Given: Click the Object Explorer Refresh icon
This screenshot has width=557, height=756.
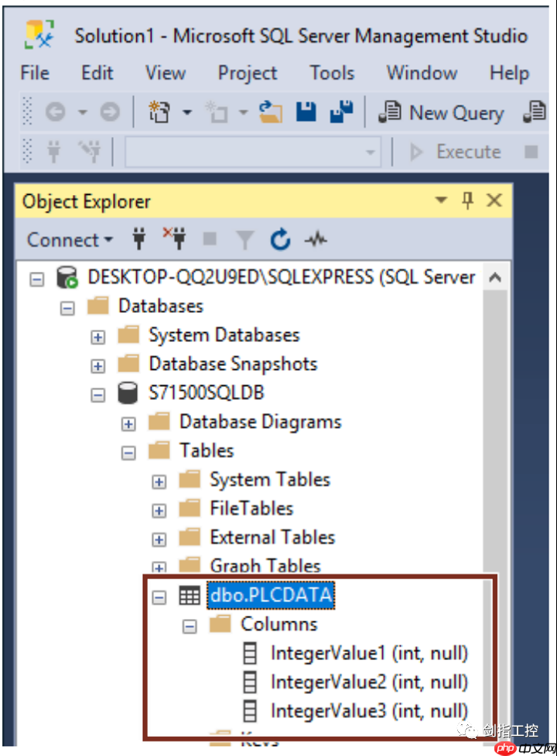Looking at the screenshot, I should tap(280, 239).
